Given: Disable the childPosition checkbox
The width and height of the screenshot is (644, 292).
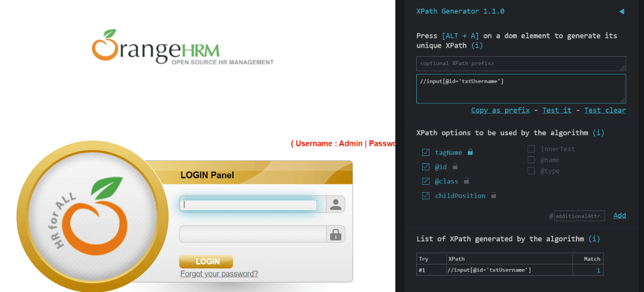Looking at the screenshot, I should (426, 196).
